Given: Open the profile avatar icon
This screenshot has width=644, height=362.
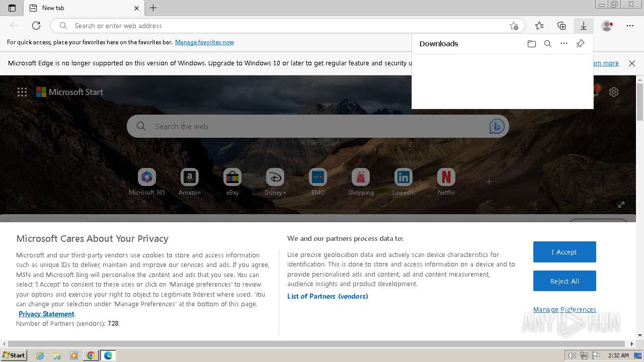Looking at the screenshot, I should 607,26.
